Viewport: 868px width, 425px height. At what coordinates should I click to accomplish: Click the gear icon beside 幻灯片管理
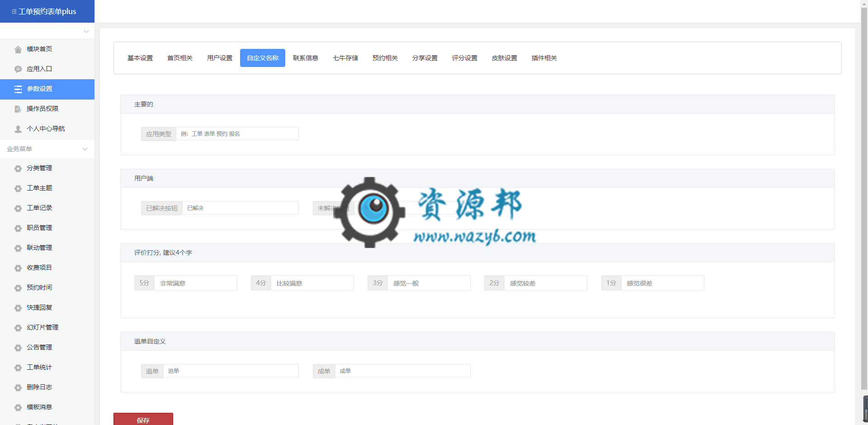click(18, 328)
